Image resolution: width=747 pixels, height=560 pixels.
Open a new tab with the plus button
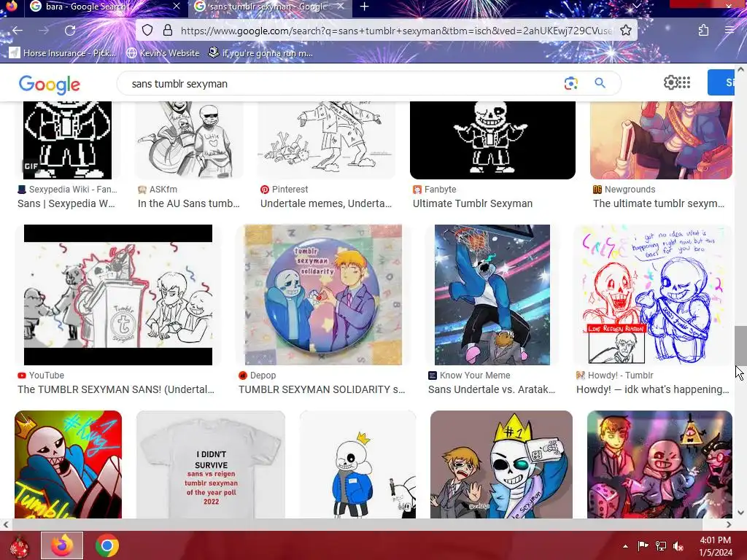(365, 7)
